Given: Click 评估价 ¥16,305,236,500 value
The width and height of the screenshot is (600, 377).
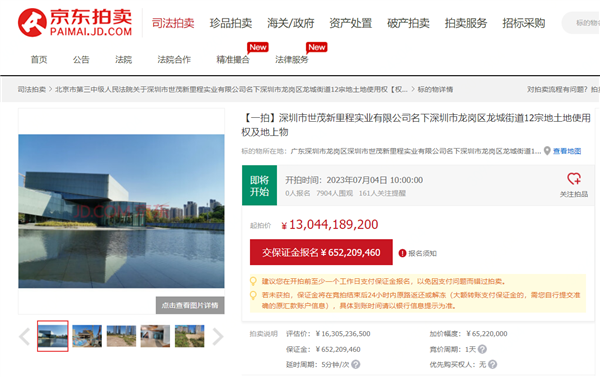Looking at the screenshot, I should point(343,334).
